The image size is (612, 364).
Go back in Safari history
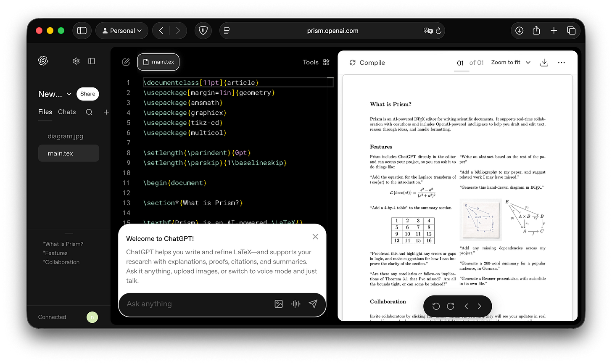tap(161, 31)
